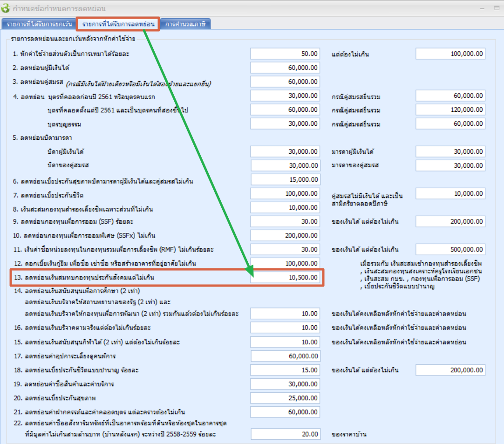Select the SSF percentage field in item 9
Image resolution: width=504 pixels, height=444 pixels.
[285, 221]
